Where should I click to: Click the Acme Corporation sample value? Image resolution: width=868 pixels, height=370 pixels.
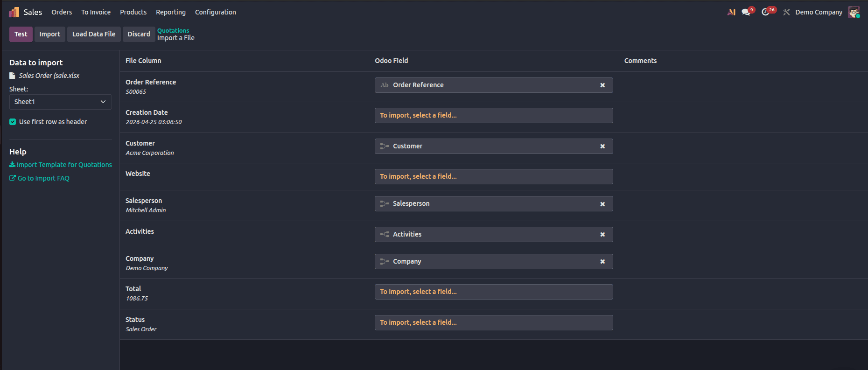coord(150,153)
